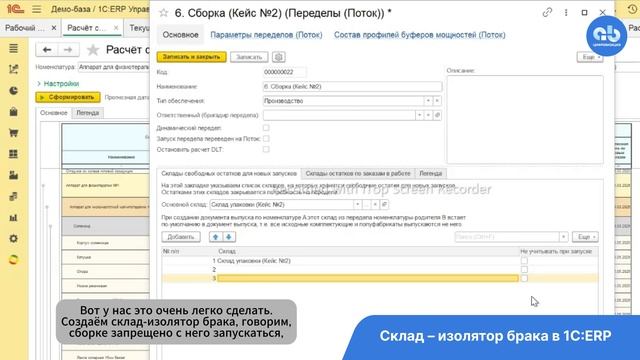Select the Основное tab in background report
The image size is (640, 360).
pyautogui.click(x=53, y=113)
